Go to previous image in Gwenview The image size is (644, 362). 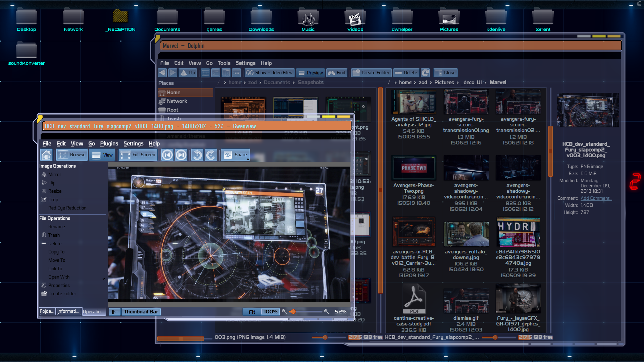(167, 155)
